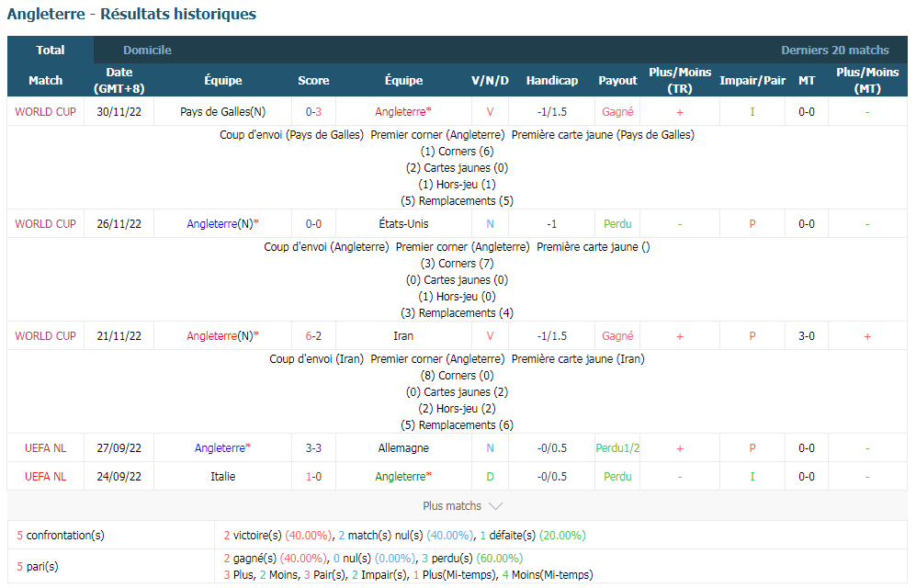Image resolution: width=916 pixels, height=588 pixels.
Task: Click N result in Allemagne row
Action: 490,448
